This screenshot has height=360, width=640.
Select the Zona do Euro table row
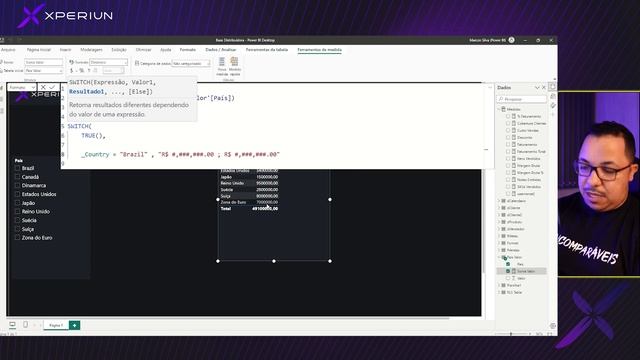pos(249,202)
